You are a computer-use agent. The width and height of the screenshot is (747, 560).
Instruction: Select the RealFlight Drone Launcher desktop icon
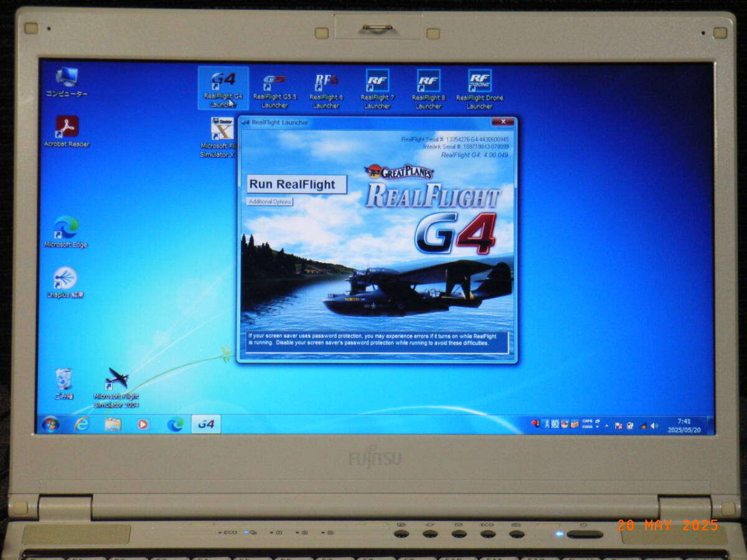479,88
